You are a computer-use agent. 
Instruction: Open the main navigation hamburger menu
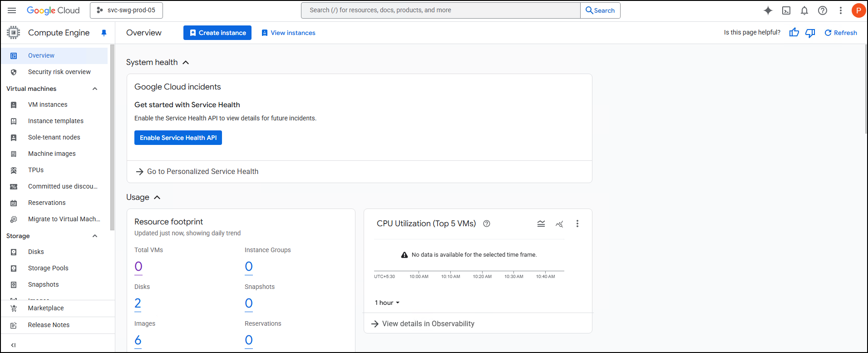click(x=12, y=10)
